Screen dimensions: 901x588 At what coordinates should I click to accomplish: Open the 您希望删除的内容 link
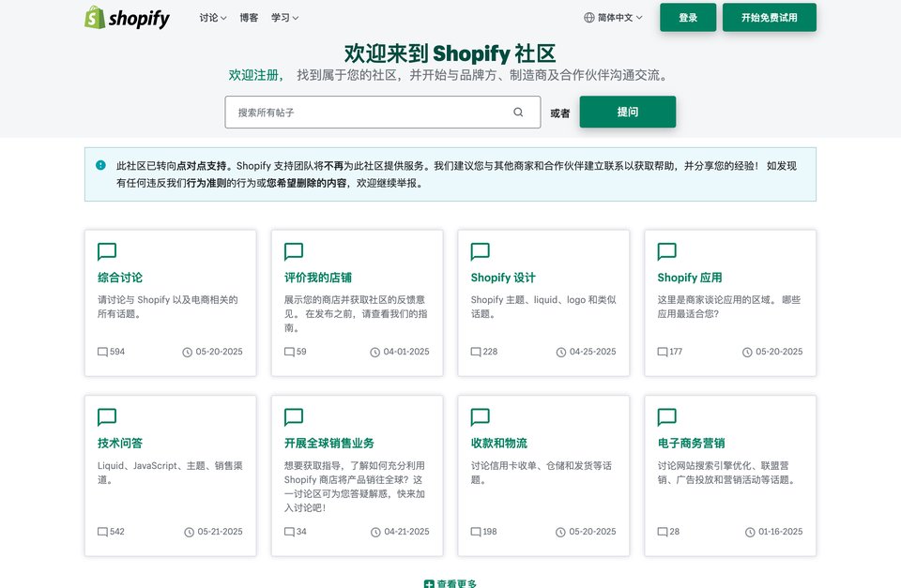pos(306,183)
